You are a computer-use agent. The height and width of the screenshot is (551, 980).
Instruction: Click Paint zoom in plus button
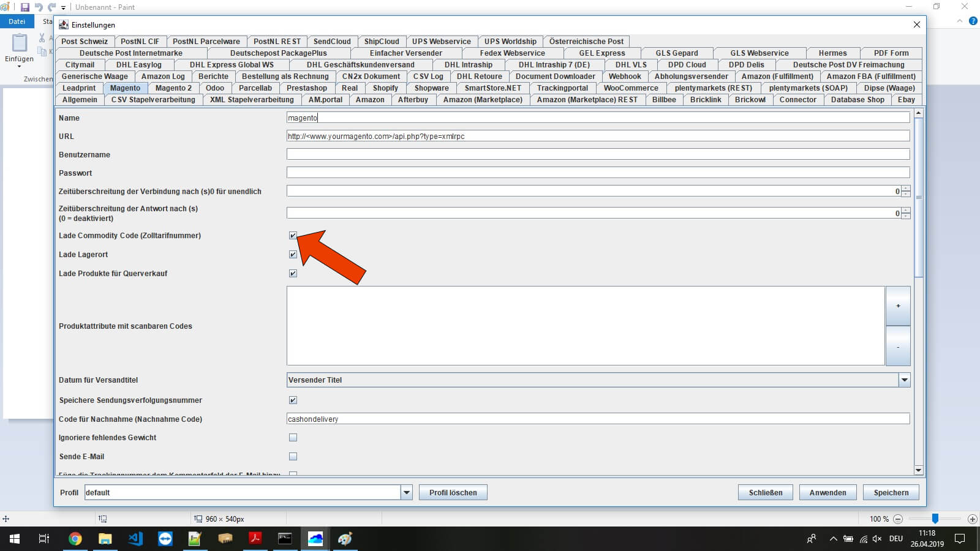[x=972, y=519]
